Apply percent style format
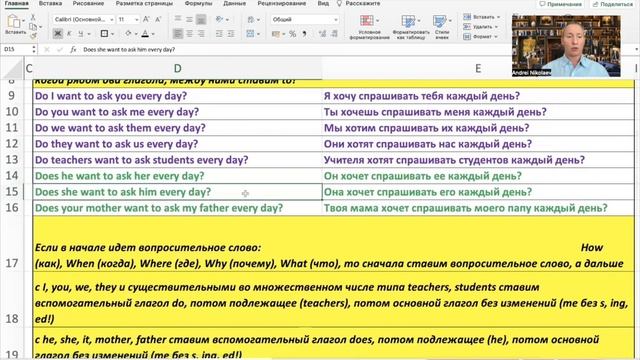The width and height of the screenshot is (640, 360). coord(293,34)
